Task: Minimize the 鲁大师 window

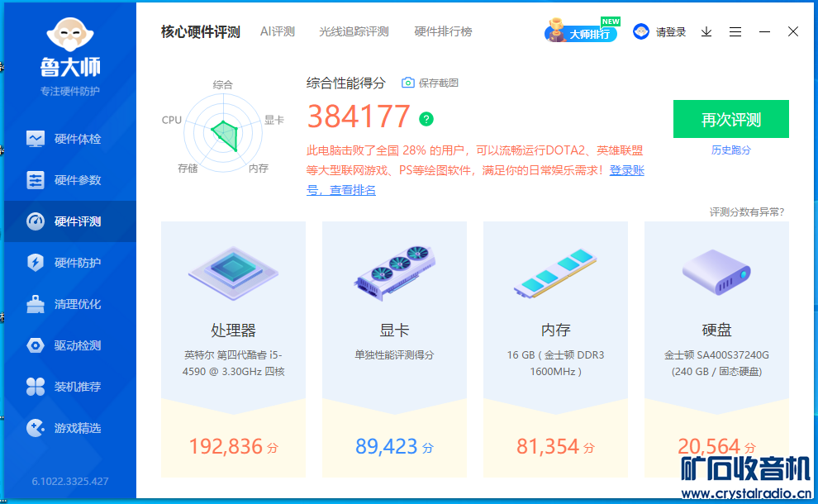Action: (x=764, y=32)
